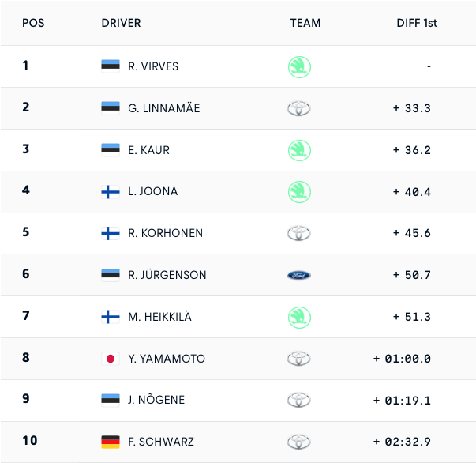Click the POS column header
The image size is (476, 463).
click(33, 23)
